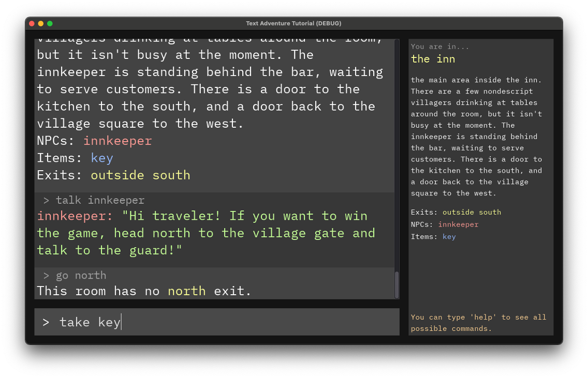Select the key item in the main log
588x378 pixels.
tap(101, 158)
